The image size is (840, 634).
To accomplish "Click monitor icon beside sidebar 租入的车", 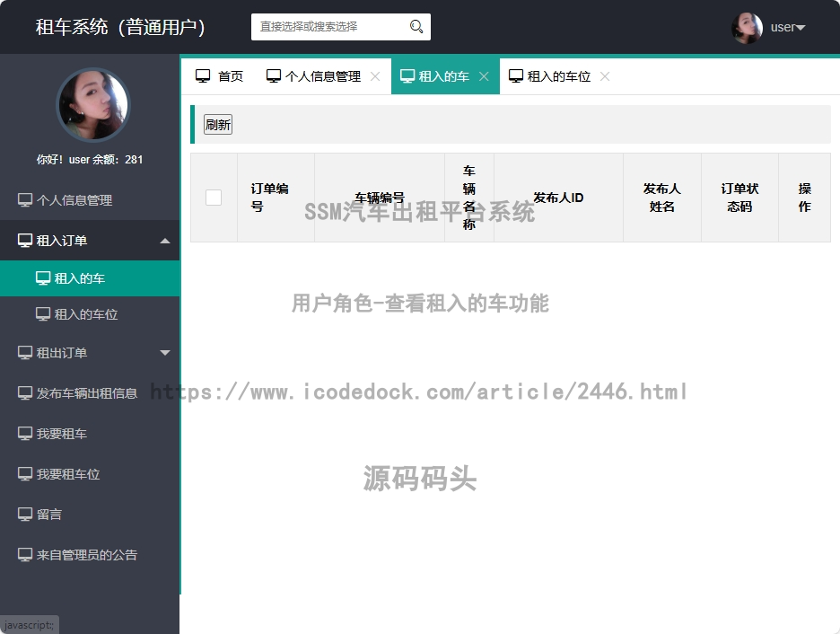I will coord(43,278).
